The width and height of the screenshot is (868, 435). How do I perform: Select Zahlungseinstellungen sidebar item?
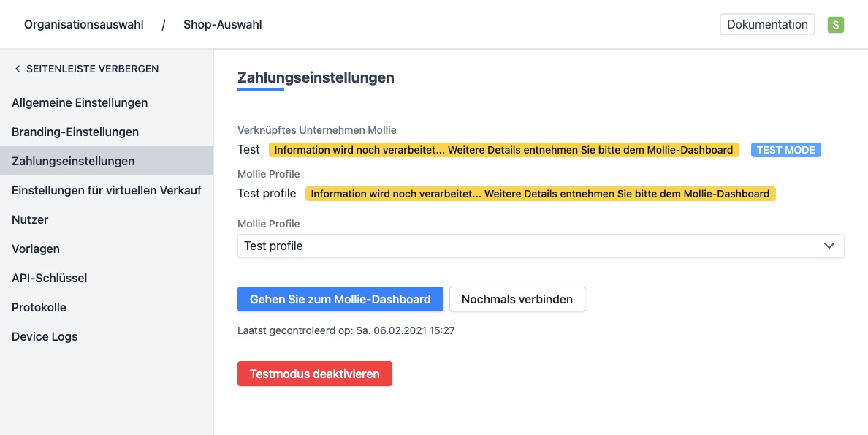[73, 161]
